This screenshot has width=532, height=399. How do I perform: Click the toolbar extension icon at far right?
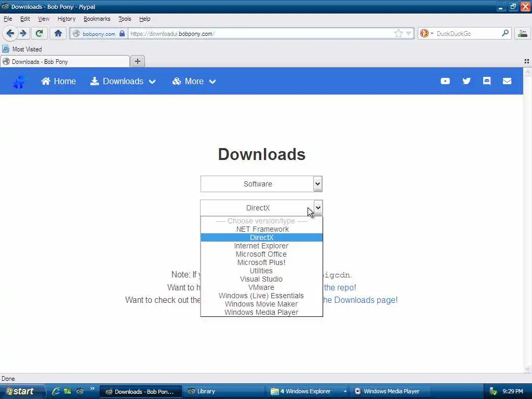[x=523, y=33]
